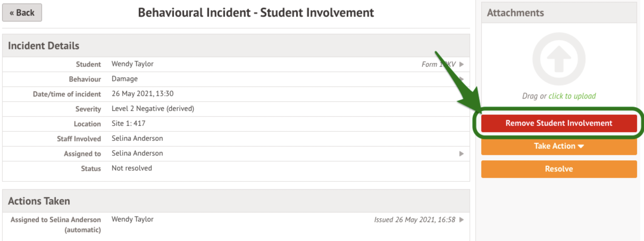Screen dimensions: 644x241
Task: Click the Status Not resolved row
Action: coord(132,168)
